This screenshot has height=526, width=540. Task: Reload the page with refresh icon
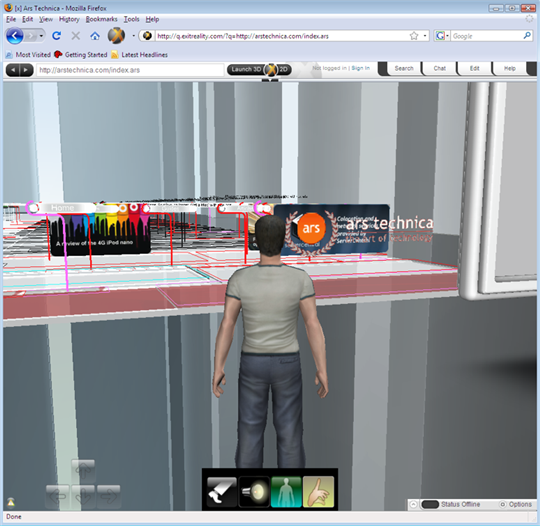click(x=56, y=36)
